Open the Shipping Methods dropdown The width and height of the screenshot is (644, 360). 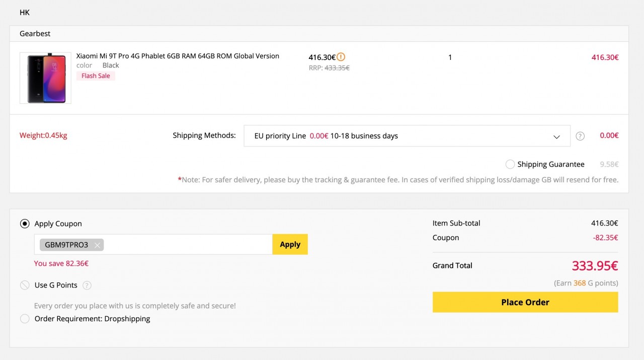click(x=407, y=136)
